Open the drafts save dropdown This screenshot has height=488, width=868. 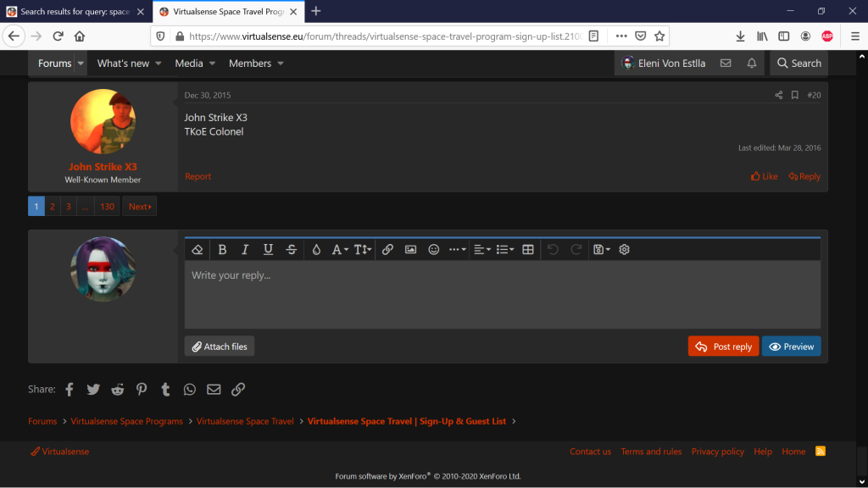tap(601, 250)
